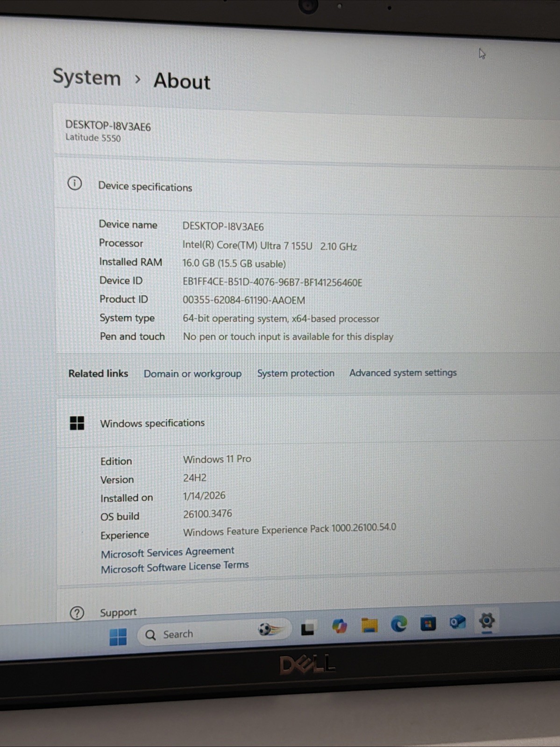
Task: Open Outlook from the taskbar
Action: tap(457, 622)
